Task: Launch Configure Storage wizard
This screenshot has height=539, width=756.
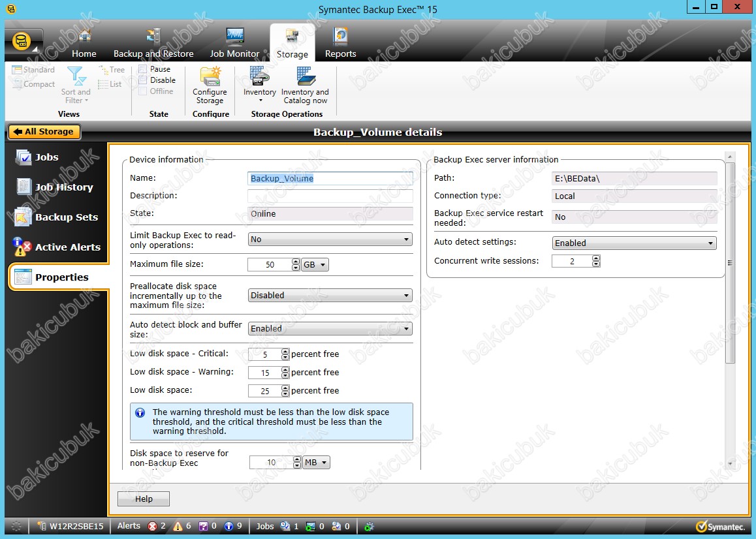Action: [210, 85]
